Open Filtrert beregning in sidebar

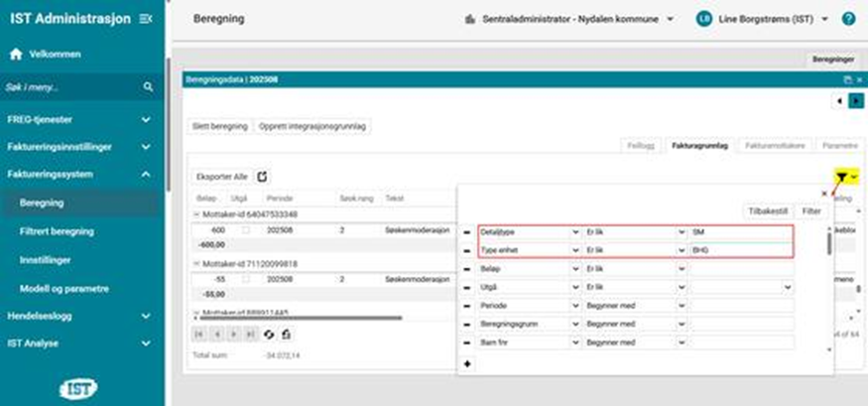(x=57, y=231)
